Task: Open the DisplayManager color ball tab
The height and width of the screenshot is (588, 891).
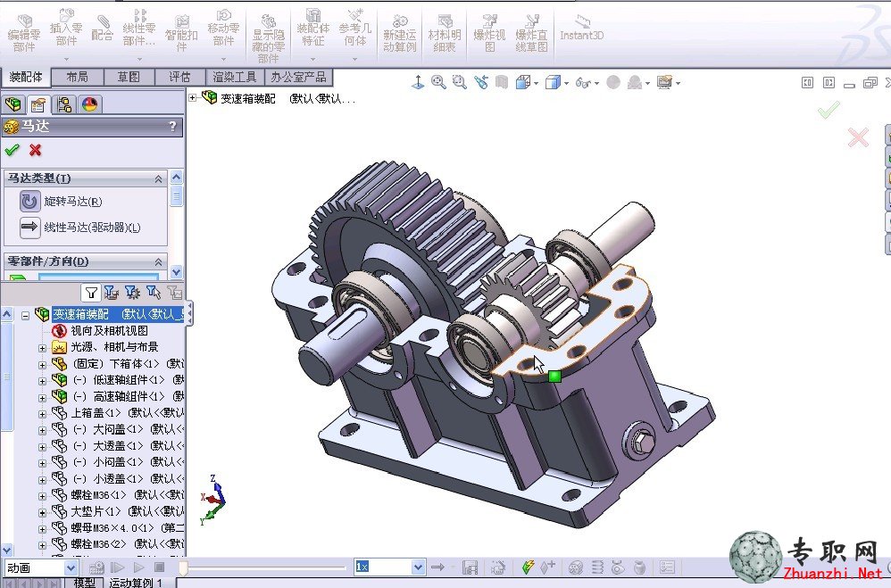Action: (89, 104)
